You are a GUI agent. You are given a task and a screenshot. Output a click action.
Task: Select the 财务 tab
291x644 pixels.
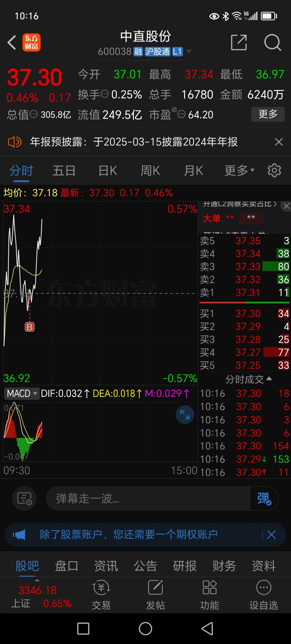click(224, 566)
